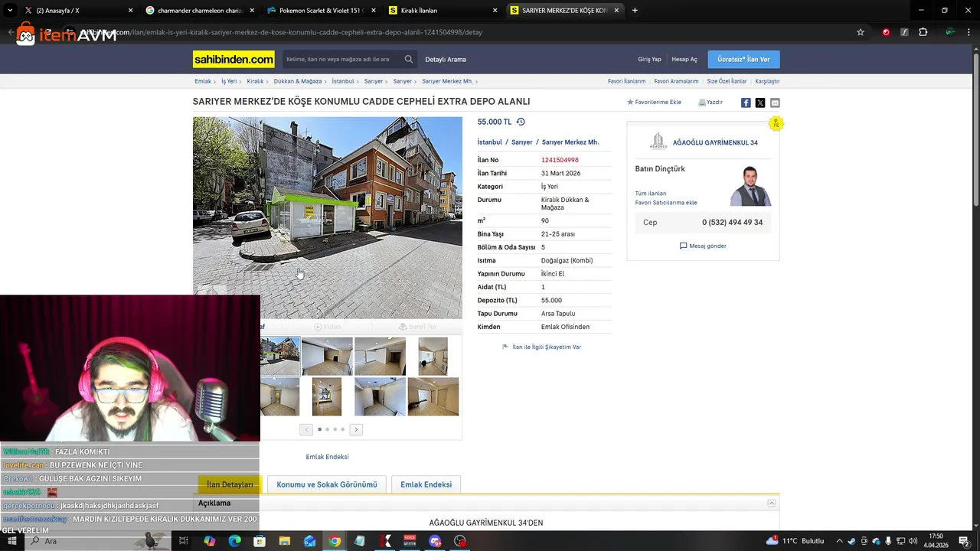Open Steam tray icon

click(x=851, y=541)
